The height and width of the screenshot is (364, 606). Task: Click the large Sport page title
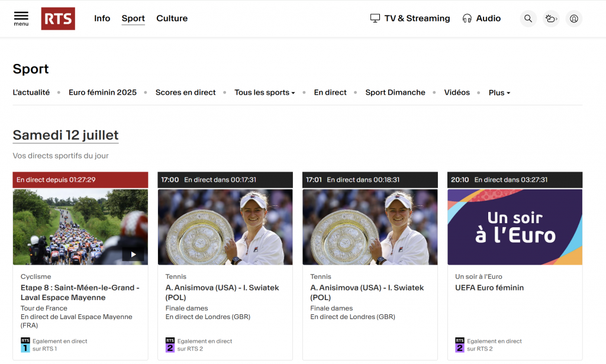31,69
